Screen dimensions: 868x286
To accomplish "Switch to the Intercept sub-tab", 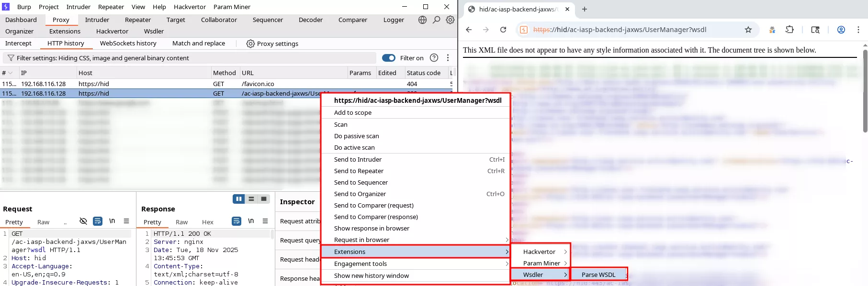I will pyautogui.click(x=18, y=43).
